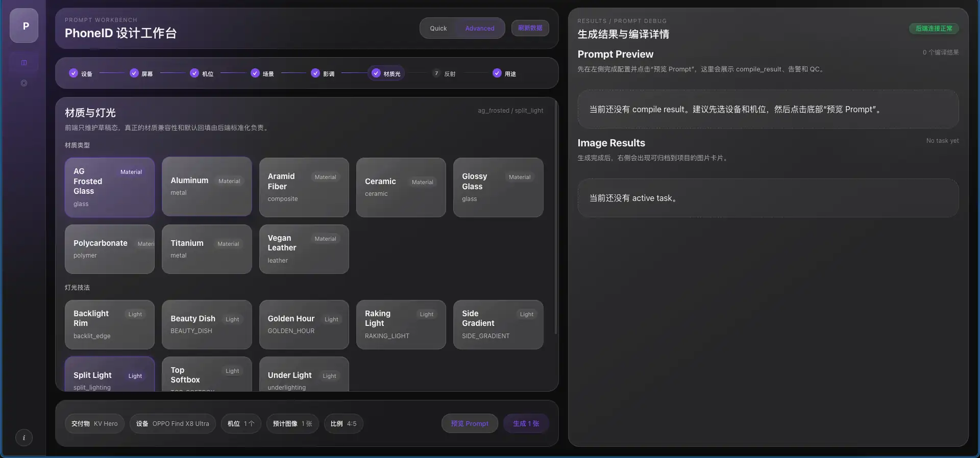The image size is (980, 458).
Task: Click the 机位 1个 chip
Action: pyautogui.click(x=241, y=423)
